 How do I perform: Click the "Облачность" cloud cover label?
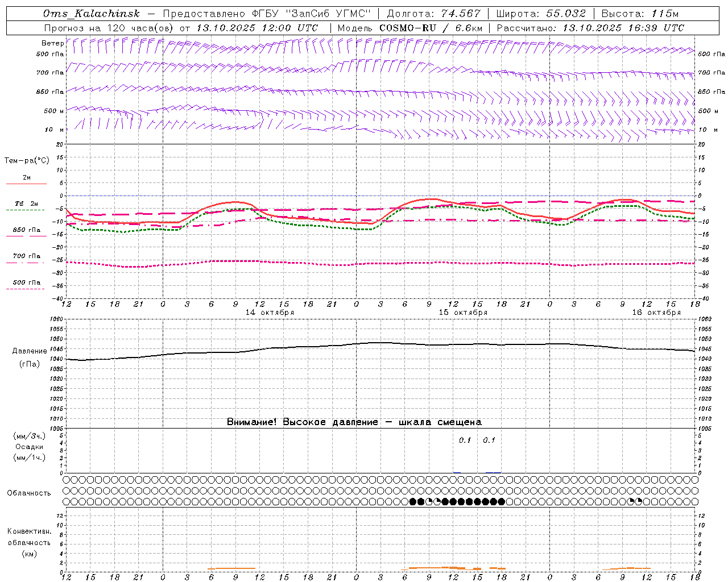tap(29, 493)
